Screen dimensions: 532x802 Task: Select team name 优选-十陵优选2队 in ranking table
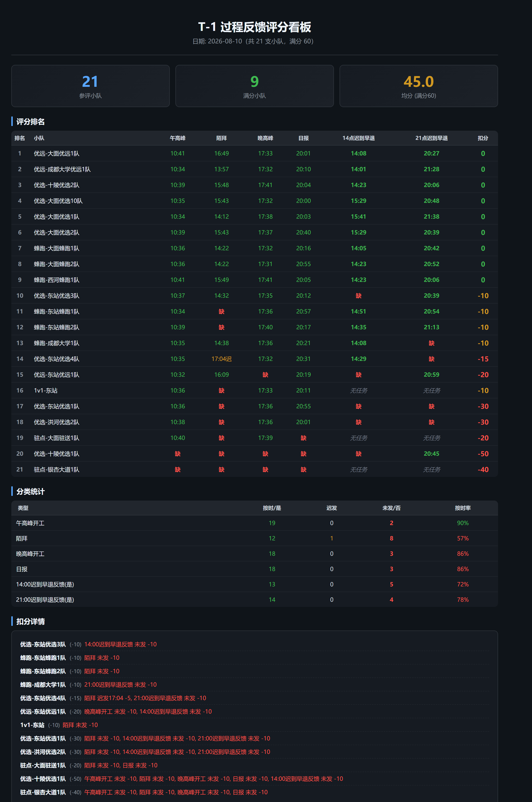[x=57, y=185]
